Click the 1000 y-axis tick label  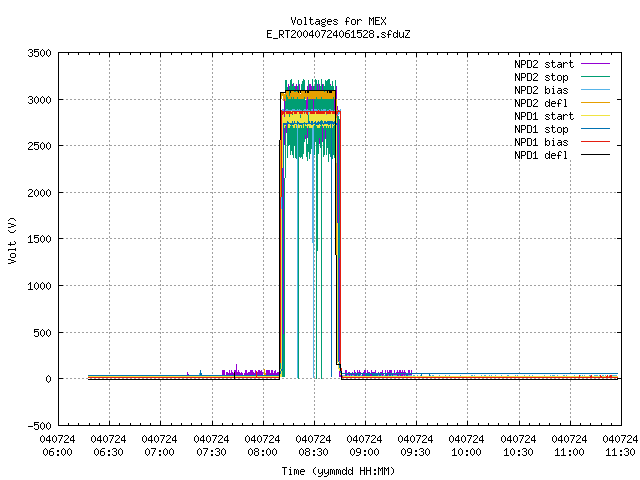point(40,286)
